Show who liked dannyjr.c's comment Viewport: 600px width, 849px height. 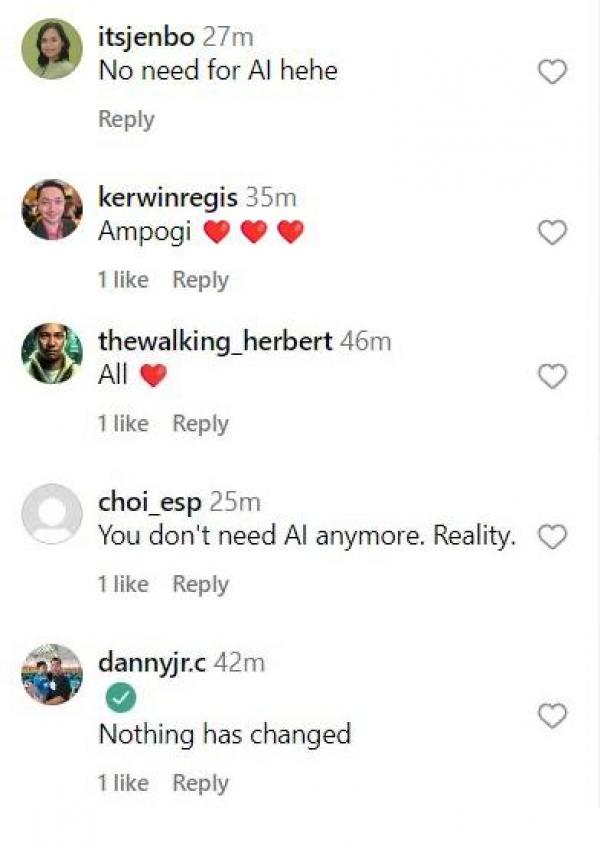123,784
